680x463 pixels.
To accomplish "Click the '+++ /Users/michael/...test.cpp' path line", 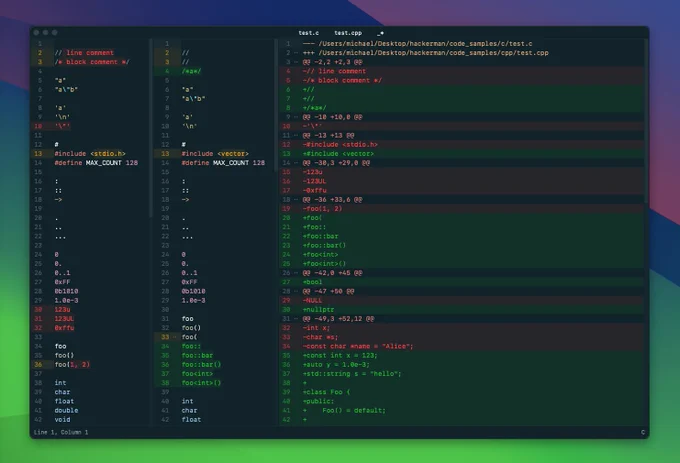I will click(425, 53).
